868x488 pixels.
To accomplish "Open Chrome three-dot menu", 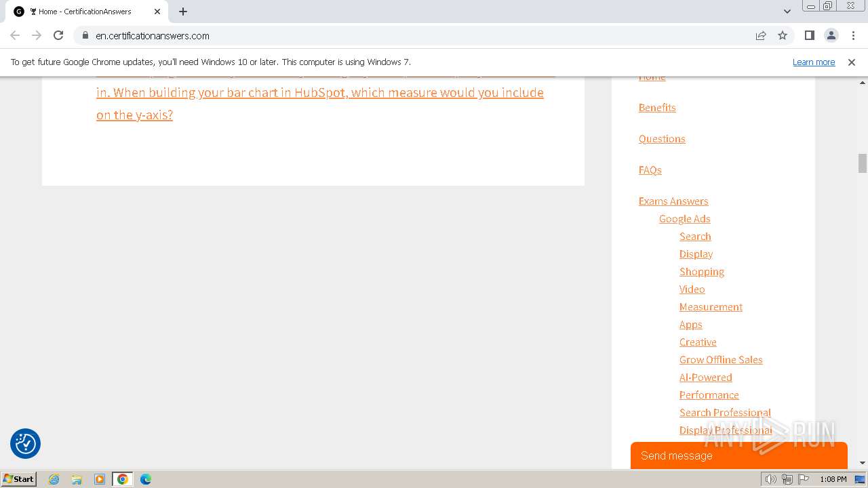I will point(853,35).
